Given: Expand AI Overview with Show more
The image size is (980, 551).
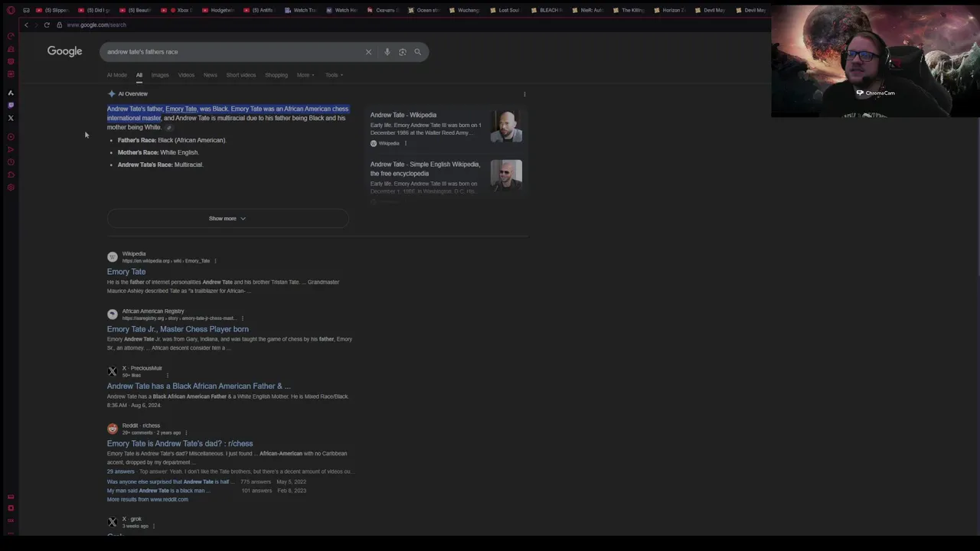Looking at the screenshot, I should pyautogui.click(x=227, y=219).
